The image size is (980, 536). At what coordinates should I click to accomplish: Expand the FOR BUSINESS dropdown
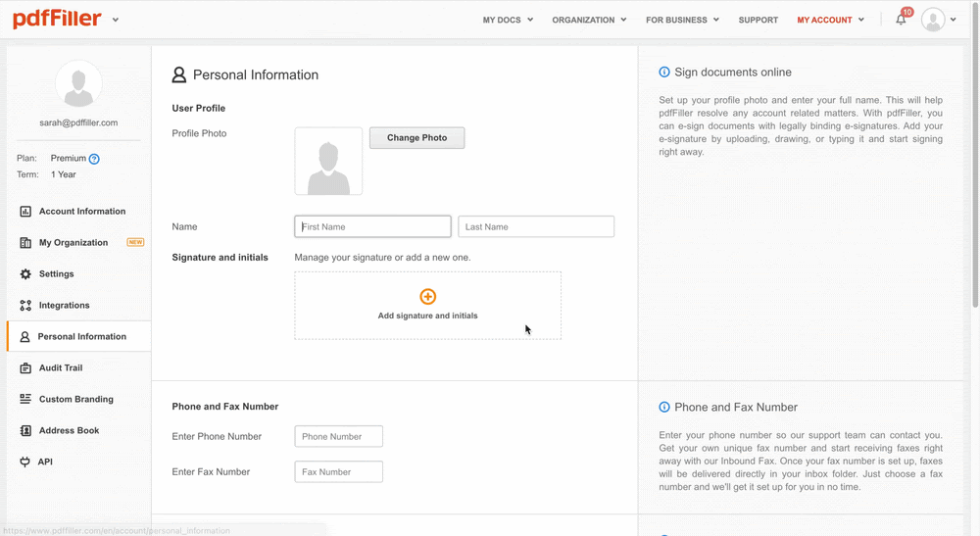coord(682,20)
